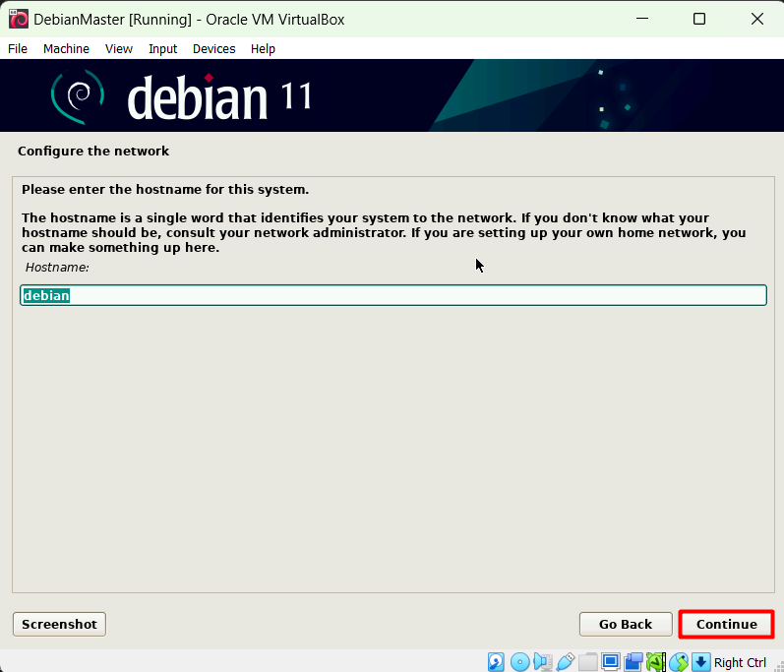Viewport: 784px width, 672px height.
Task: Click the display monitor status icon
Action: point(611,661)
